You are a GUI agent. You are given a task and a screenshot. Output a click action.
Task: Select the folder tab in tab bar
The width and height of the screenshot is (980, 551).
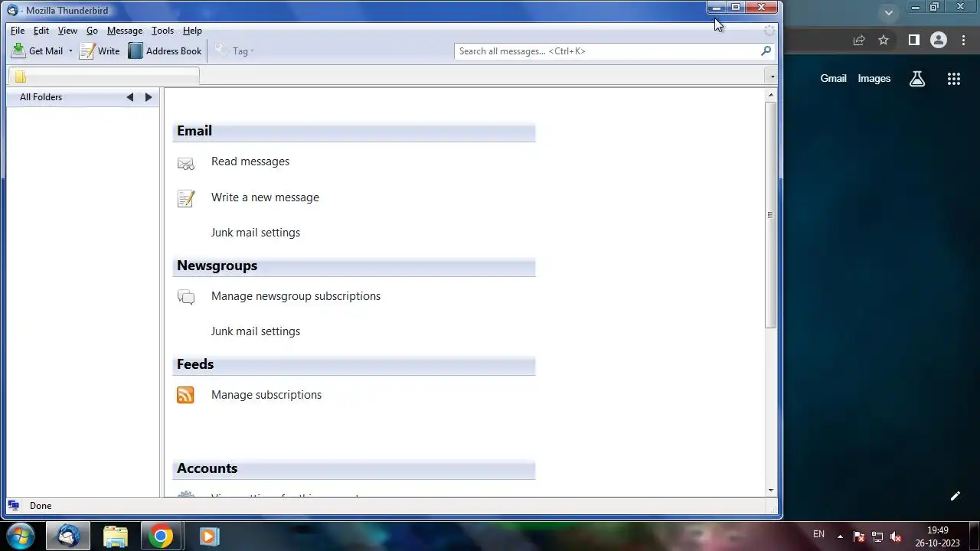pos(104,76)
